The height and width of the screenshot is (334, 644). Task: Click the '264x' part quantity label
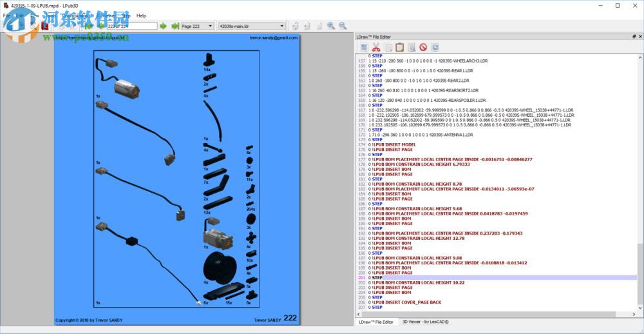point(249,209)
